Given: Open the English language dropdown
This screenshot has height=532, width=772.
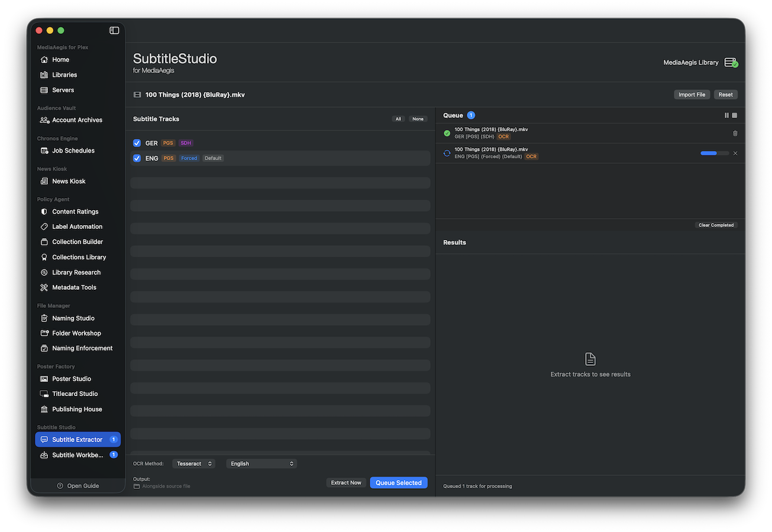Looking at the screenshot, I should tap(261, 464).
